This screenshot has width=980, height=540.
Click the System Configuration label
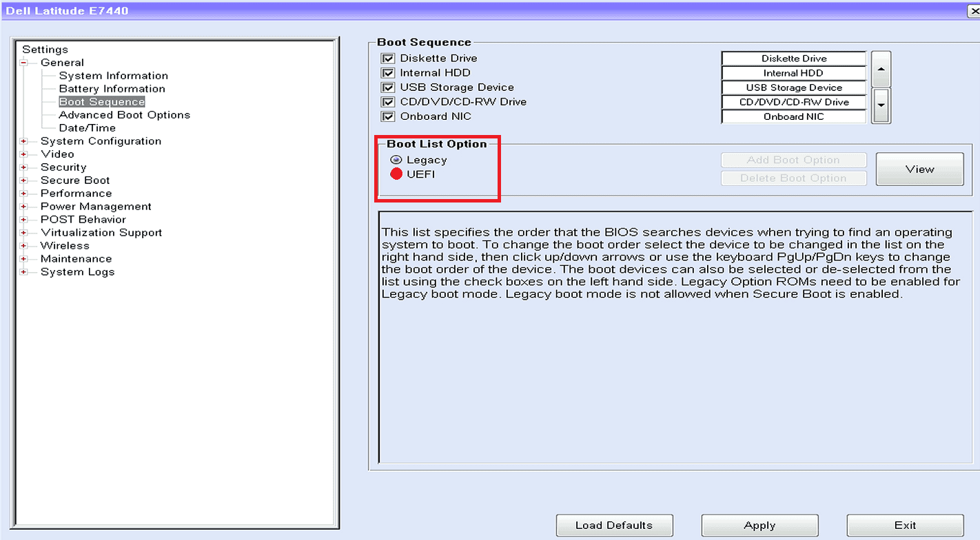101,141
